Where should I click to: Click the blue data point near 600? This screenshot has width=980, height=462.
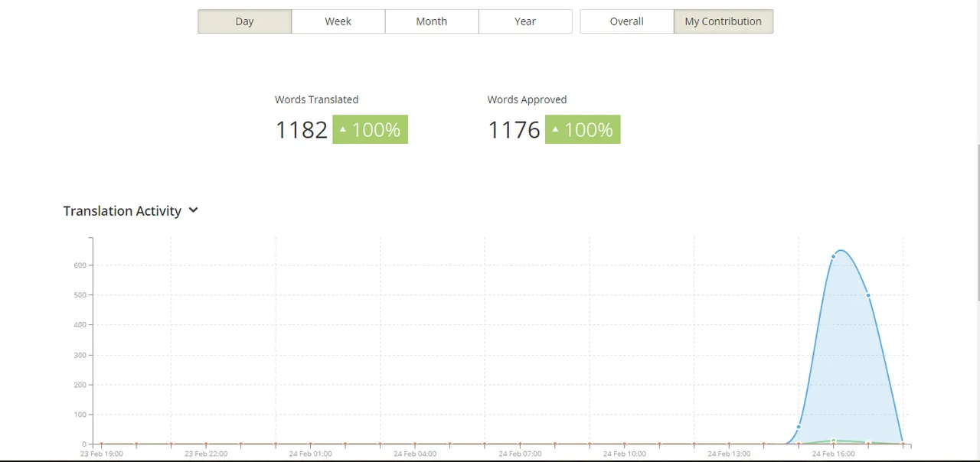tap(833, 257)
